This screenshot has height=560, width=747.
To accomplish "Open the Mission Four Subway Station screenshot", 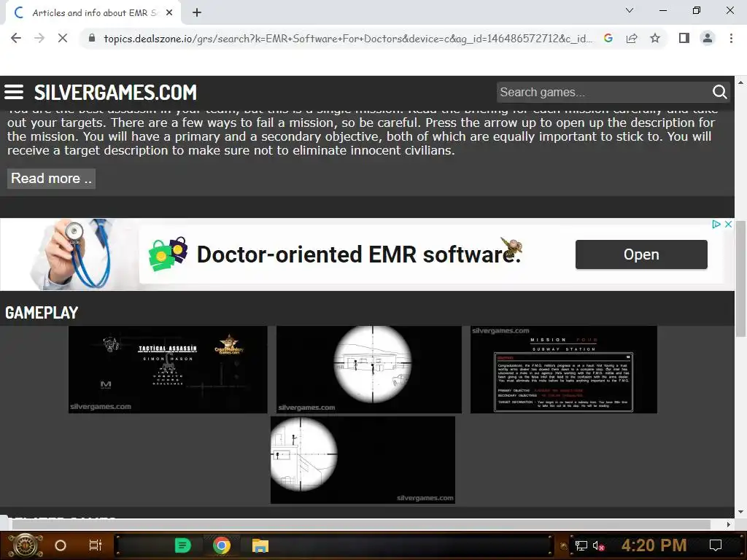I will [x=564, y=370].
